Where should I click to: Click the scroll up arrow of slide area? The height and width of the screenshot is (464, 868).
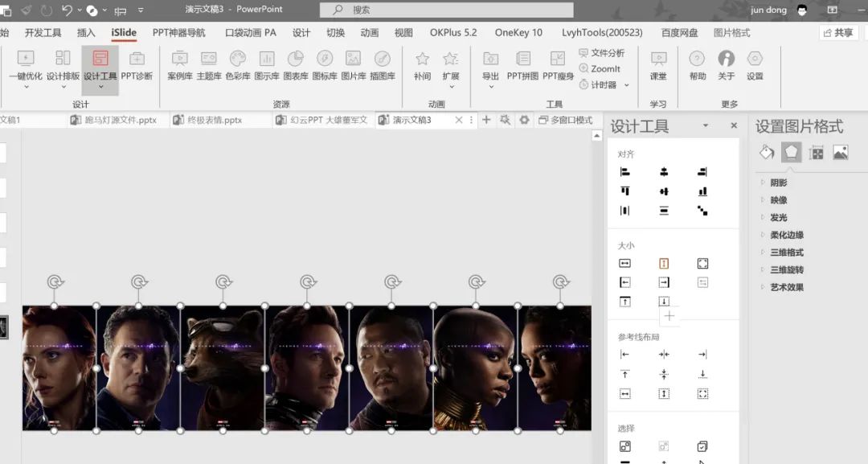coord(596,136)
